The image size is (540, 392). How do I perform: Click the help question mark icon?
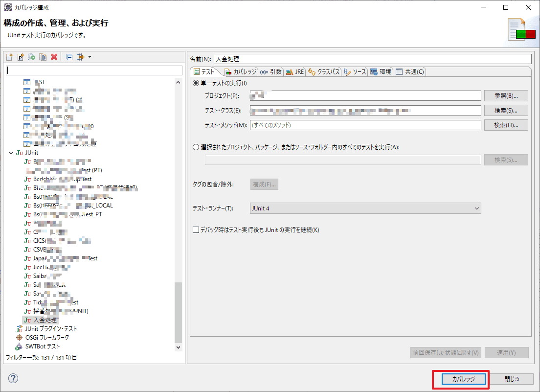[x=13, y=378]
